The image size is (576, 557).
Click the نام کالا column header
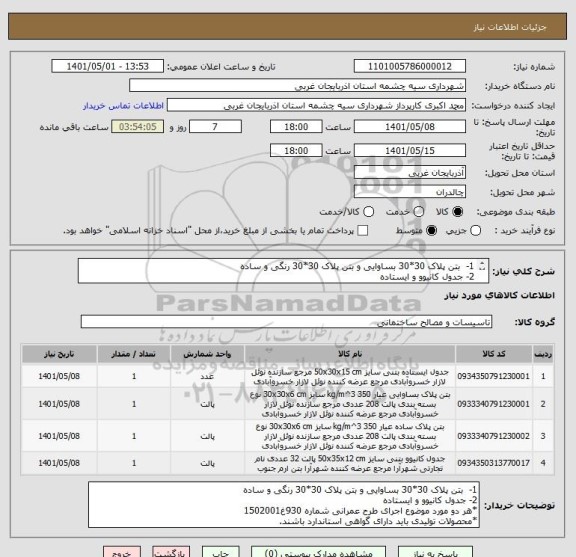tap(350, 354)
